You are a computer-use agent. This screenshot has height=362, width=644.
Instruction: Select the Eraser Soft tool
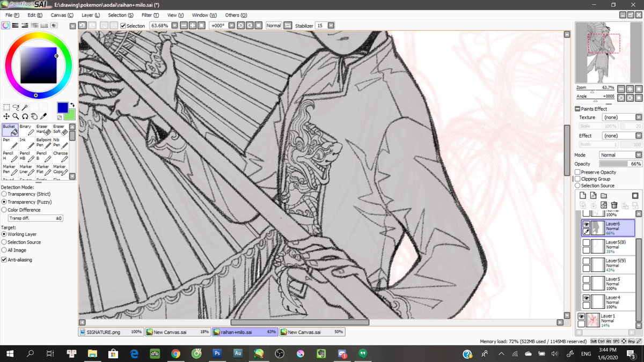pos(60,129)
